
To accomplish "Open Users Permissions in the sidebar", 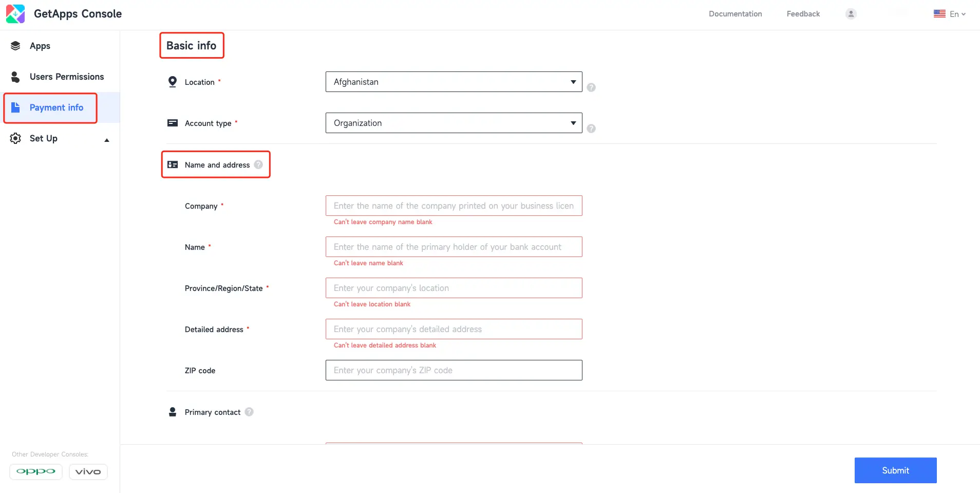I will point(66,77).
